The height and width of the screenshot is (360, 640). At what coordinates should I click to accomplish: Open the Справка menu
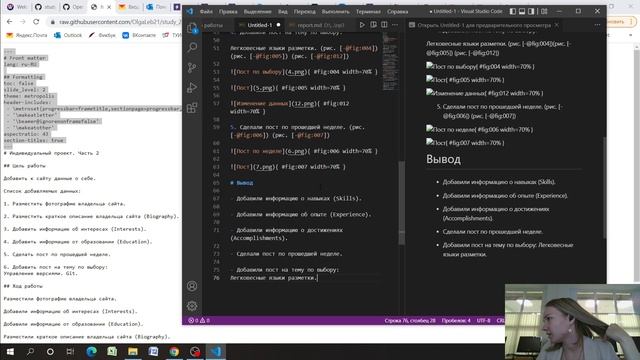coord(397,11)
